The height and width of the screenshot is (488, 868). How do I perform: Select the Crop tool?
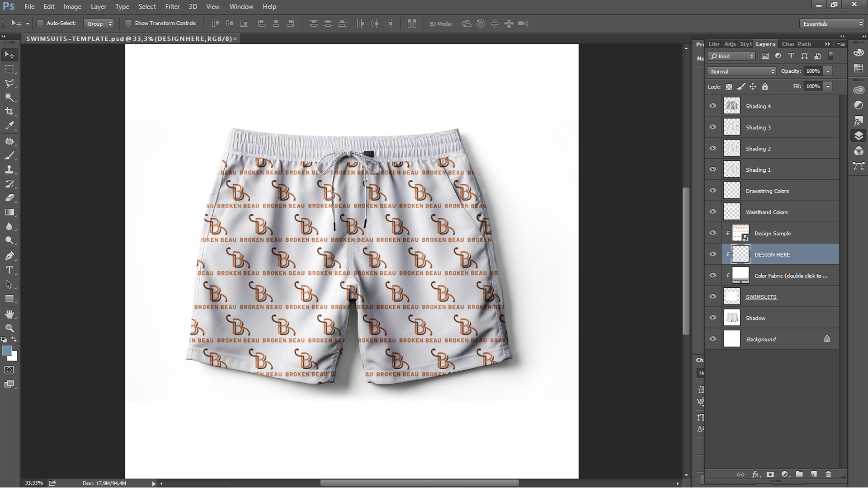coord(9,111)
